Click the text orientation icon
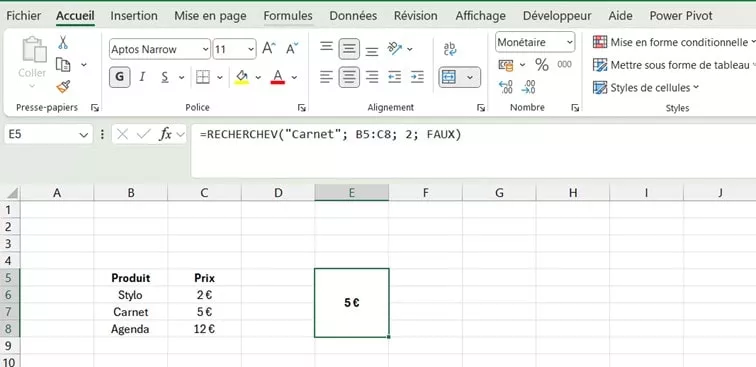Image resolution: width=756 pixels, height=367 pixels. pyautogui.click(x=395, y=48)
